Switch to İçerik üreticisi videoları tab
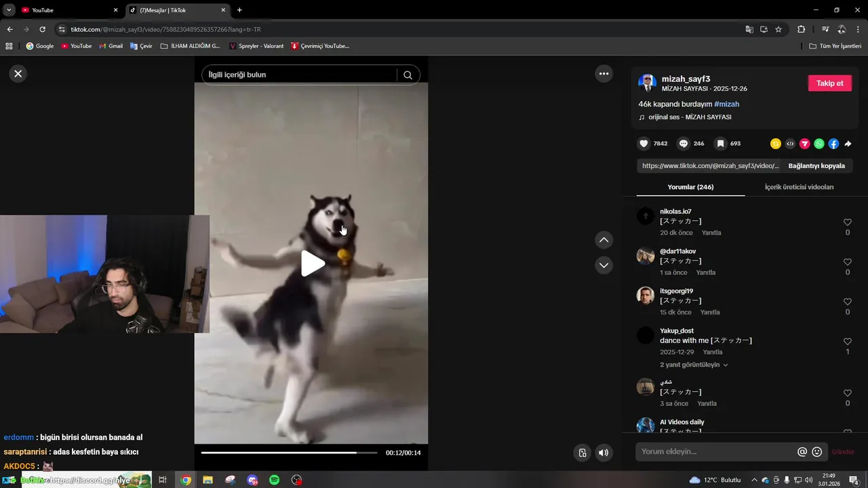Screen dimensions: 868x488 click(799, 187)
